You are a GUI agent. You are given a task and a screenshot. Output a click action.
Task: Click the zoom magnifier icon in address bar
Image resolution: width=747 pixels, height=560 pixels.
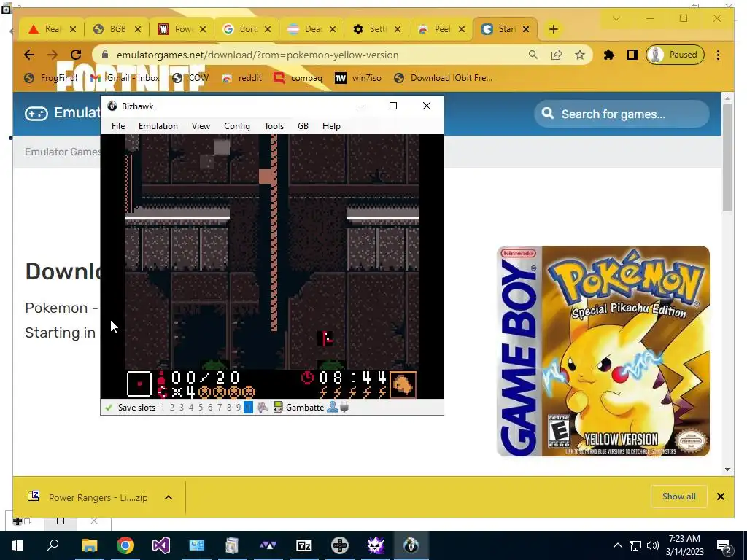click(x=533, y=55)
